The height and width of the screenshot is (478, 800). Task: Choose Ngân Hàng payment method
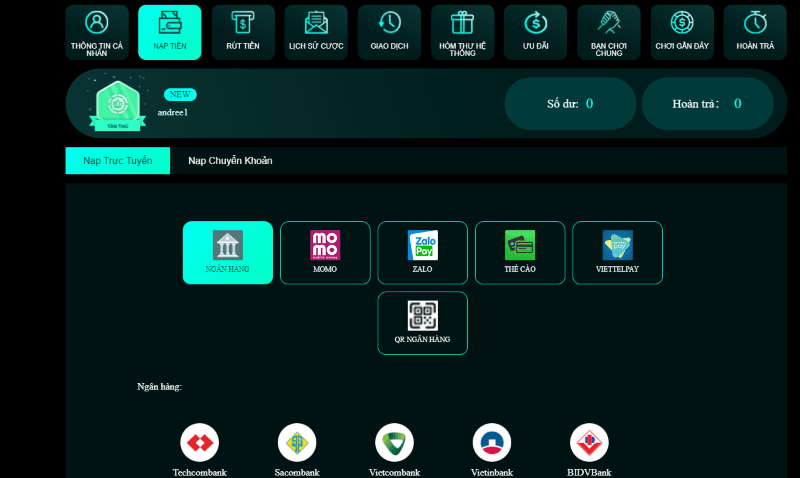tap(228, 252)
